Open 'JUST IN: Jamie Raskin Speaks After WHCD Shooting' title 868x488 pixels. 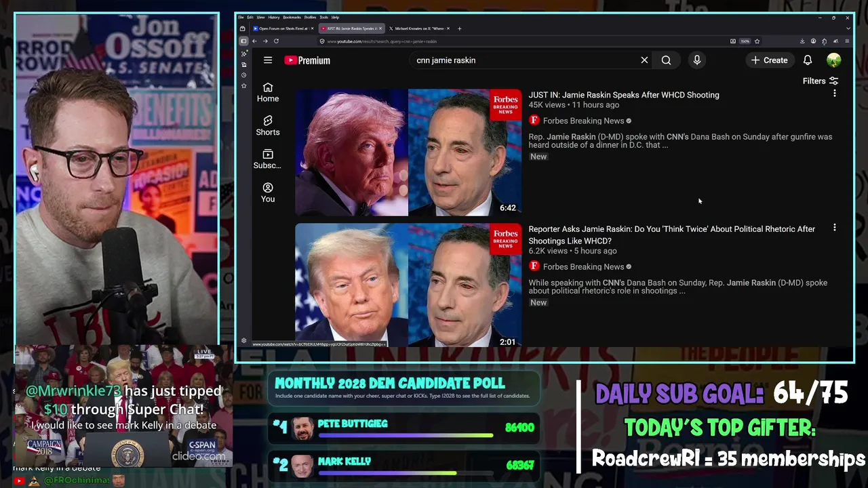point(624,95)
